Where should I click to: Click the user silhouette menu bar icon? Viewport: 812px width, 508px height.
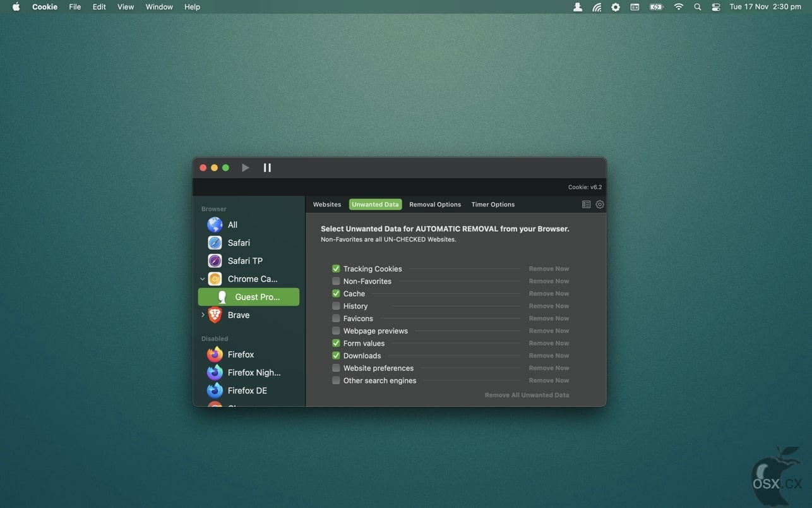(x=578, y=7)
